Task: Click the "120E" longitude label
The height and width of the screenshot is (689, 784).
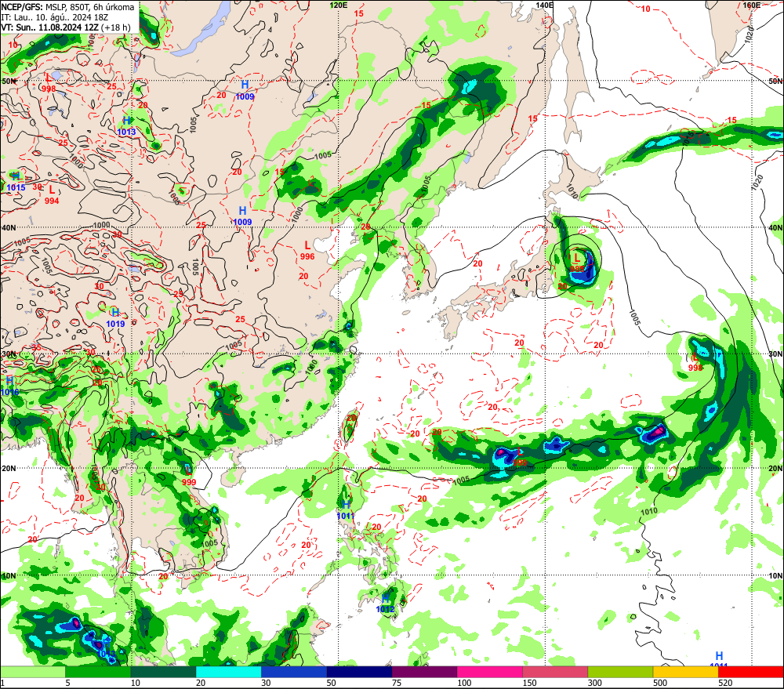Action: pyautogui.click(x=339, y=5)
